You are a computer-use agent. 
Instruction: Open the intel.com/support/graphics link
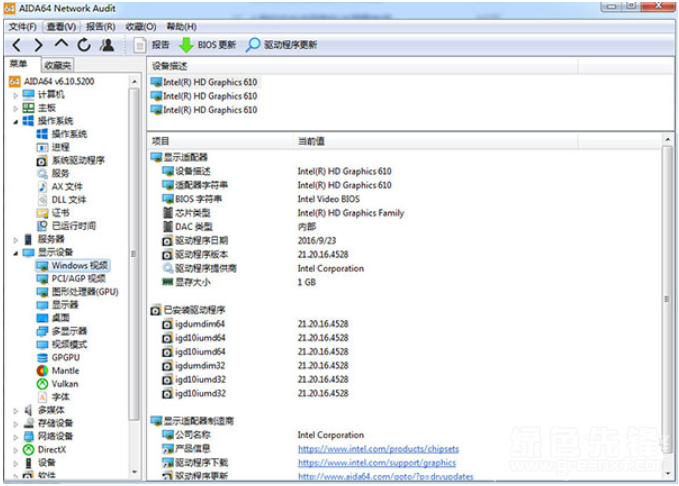coord(377,463)
